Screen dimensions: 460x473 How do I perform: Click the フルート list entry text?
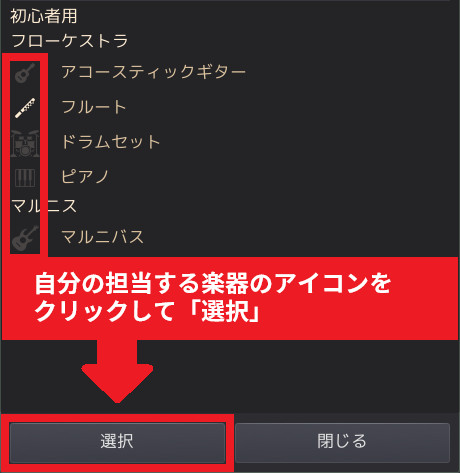coord(94,107)
